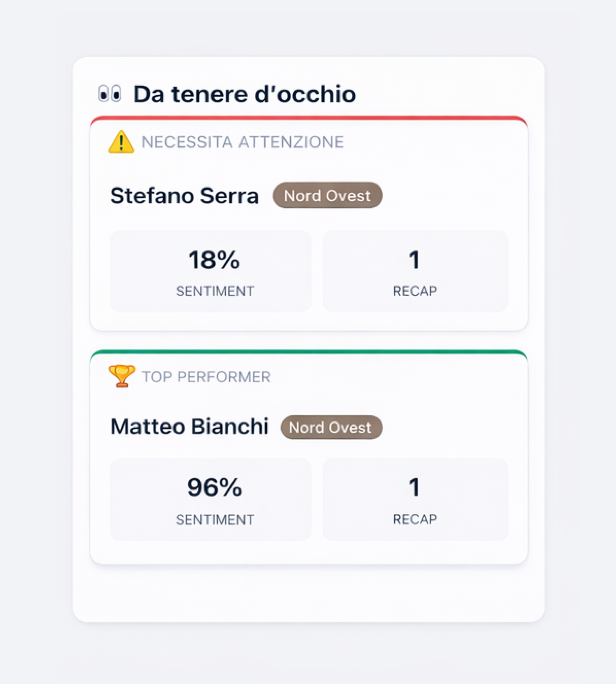Screen dimensions: 616x684
Task: Click the 96% sentiment value
Action: click(x=215, y=487)
